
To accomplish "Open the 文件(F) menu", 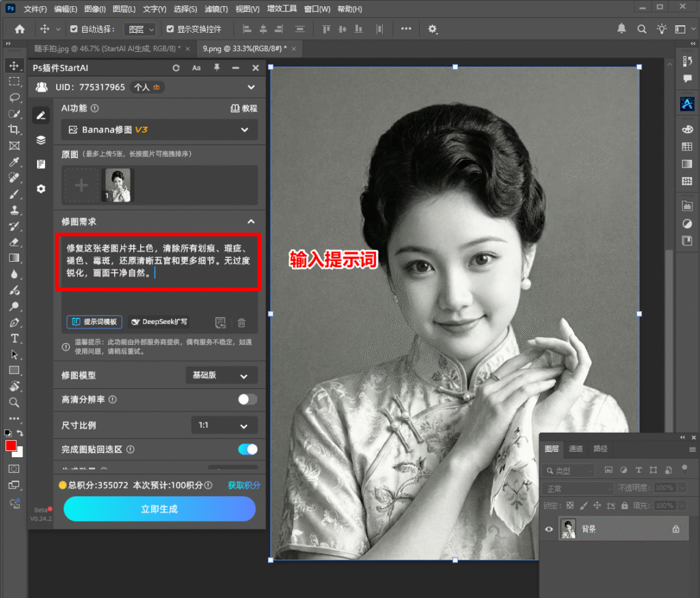I will (x=35, y=9).
